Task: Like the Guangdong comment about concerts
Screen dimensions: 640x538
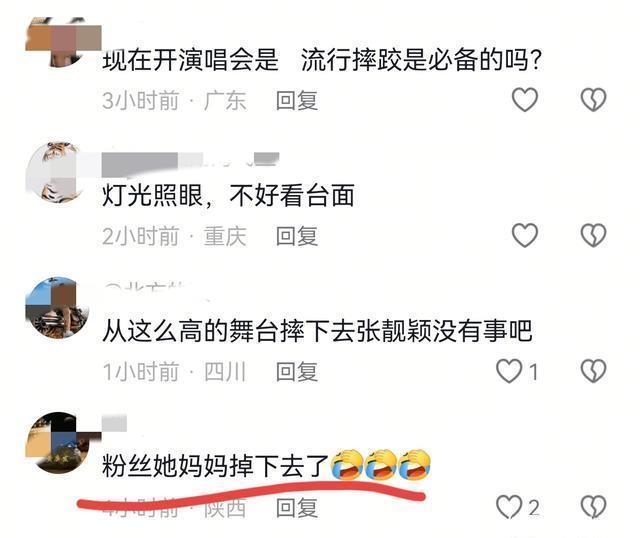Action: 525,100
